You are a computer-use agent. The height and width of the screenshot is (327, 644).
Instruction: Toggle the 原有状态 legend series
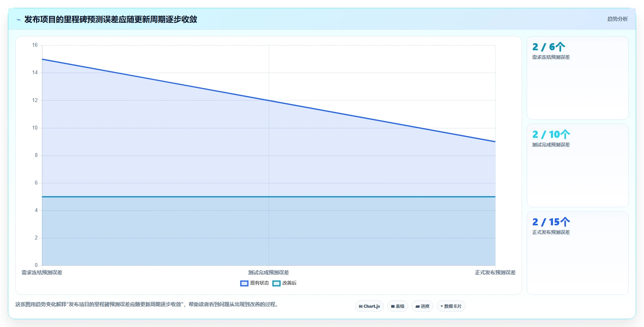[x=255, y=283]
